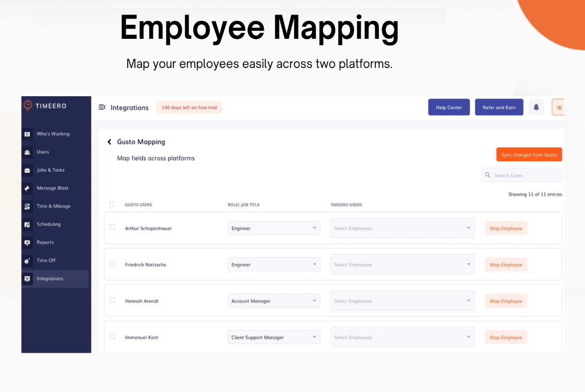585x392 pixels.
Task: Open Select Employees dropdown for Friedrich Nietzsche
Action: click(402, 265)
